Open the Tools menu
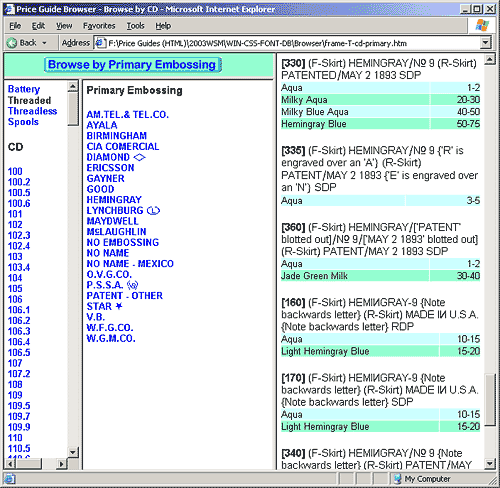The height and width of the screenshot is (488, 500). click(135, 26)
